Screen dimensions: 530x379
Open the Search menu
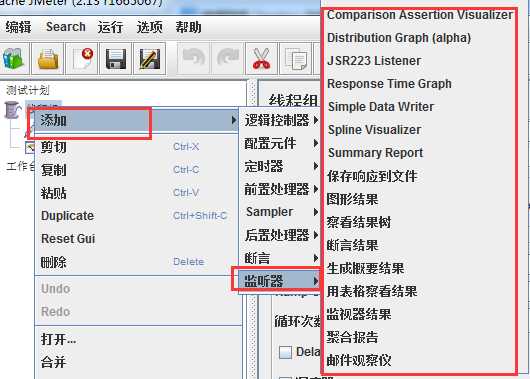coord(66,27)
